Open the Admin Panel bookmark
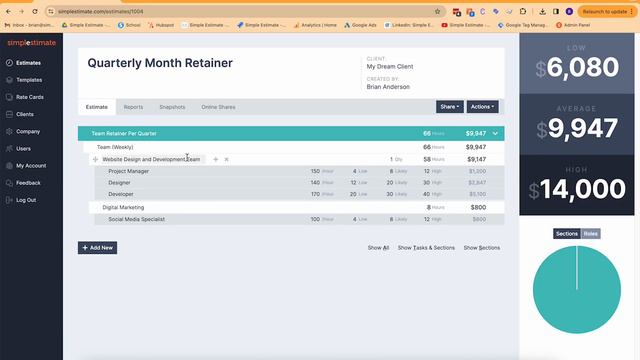 573,25
